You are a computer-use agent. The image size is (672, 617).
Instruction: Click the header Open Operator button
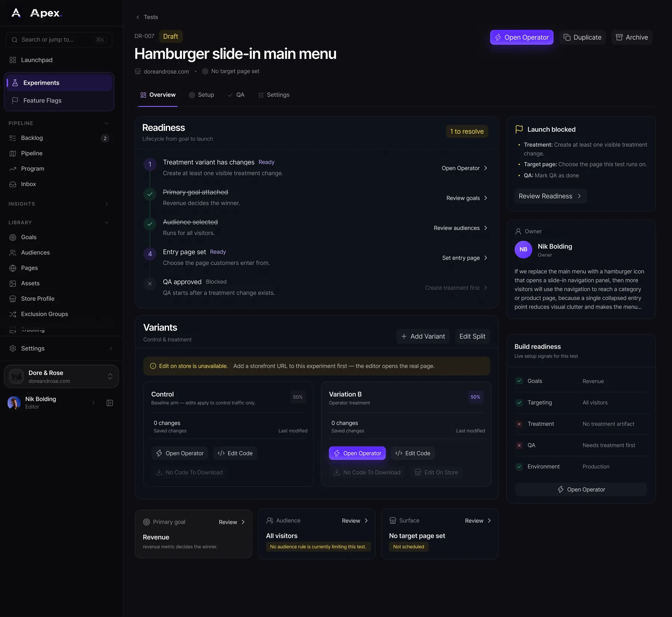point(522,37)
